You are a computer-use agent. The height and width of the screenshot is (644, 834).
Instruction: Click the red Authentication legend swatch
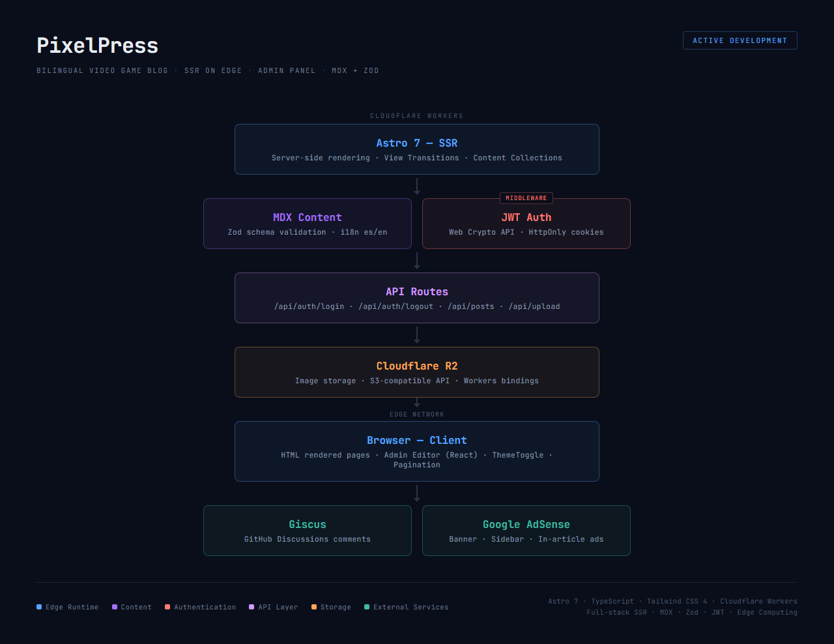167,607
